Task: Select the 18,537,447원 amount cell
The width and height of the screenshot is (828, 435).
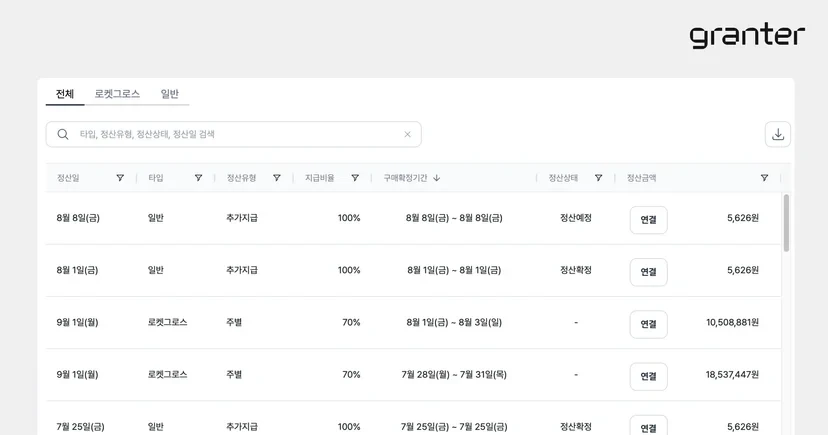Action: (x=732, y=374)
